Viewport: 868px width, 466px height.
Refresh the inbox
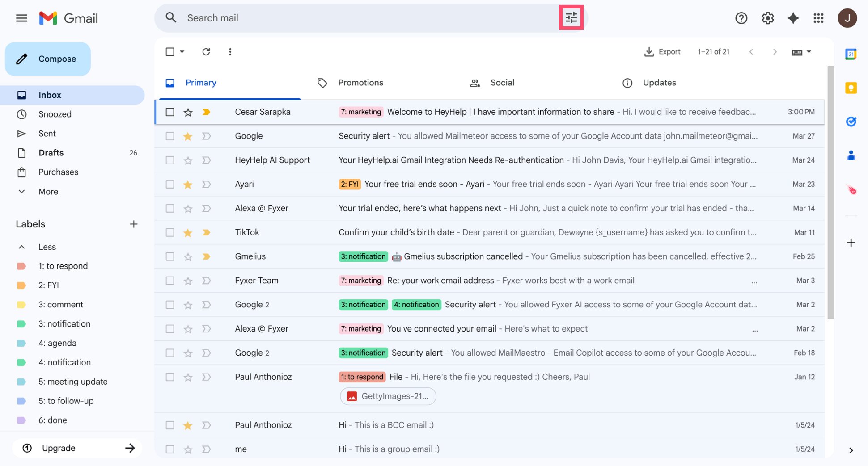click(206, 52)
